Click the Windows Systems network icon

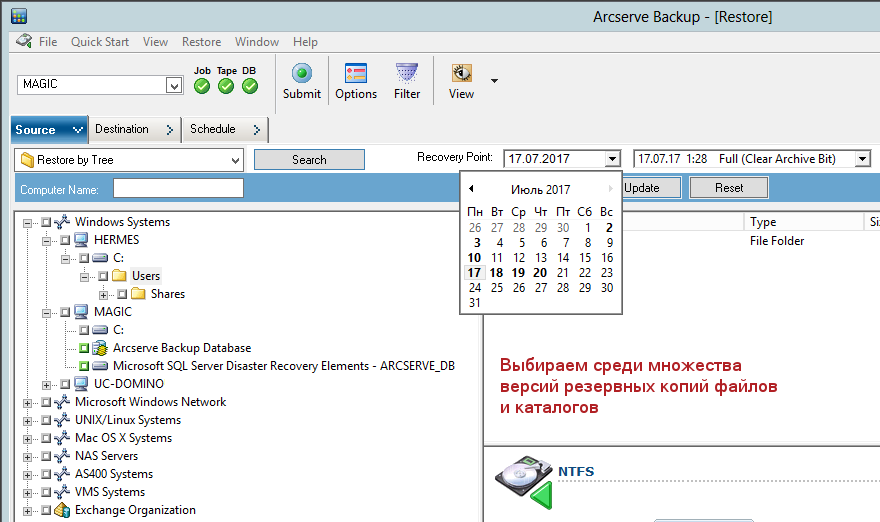coord(62,222)
